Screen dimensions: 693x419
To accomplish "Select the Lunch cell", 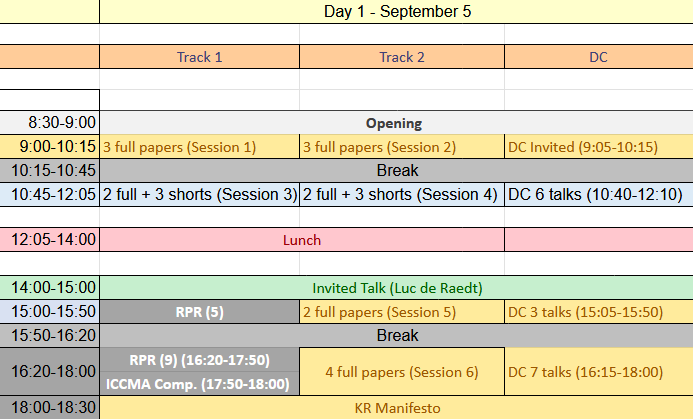I will point(302,240).
